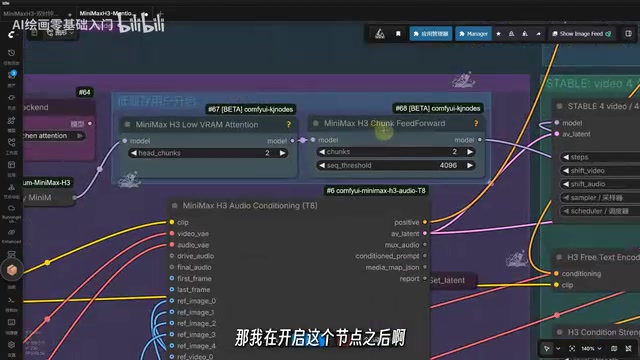Click the first triangle icon after star
640x360 pixels.
click(511, 34)
